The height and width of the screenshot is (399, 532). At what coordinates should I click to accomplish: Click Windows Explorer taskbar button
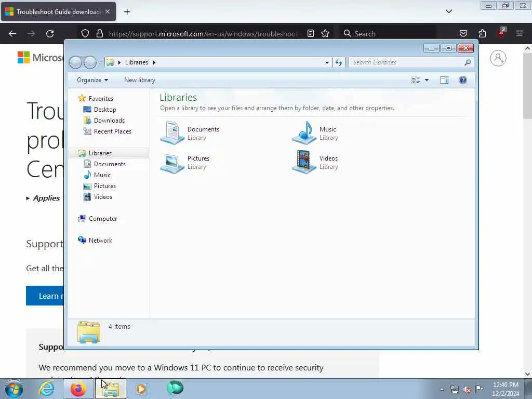coord(111,389)
